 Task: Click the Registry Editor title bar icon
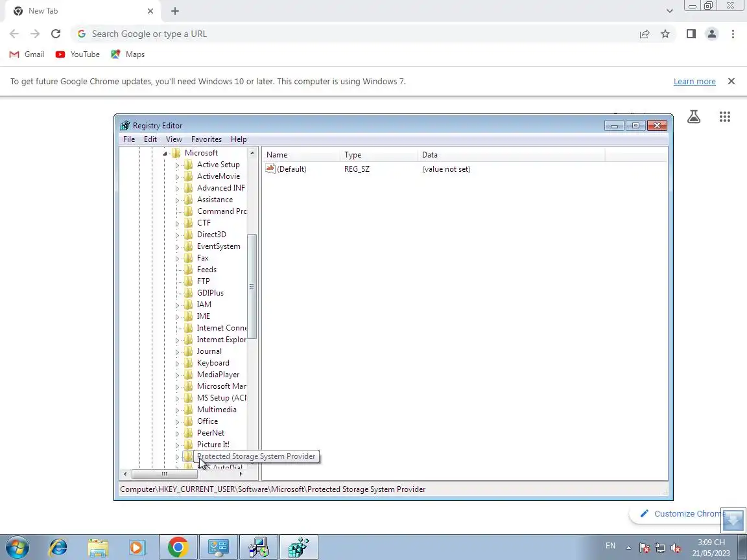point(124,126)
